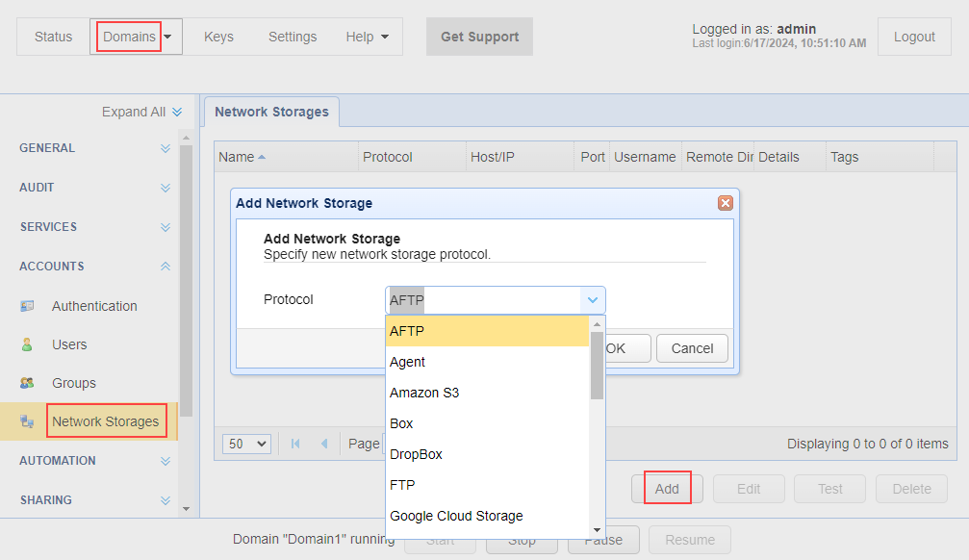
Task: Collapse the ACCOUNTS sidebar section
Action: pyautogui.click(x=166, y=267)
